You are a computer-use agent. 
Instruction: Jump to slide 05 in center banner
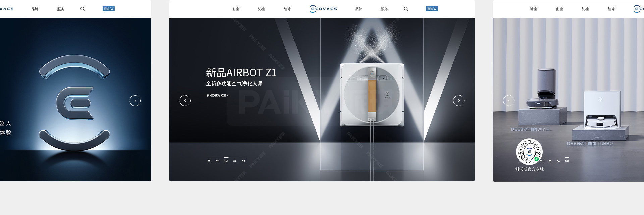[x=243, y=161]
